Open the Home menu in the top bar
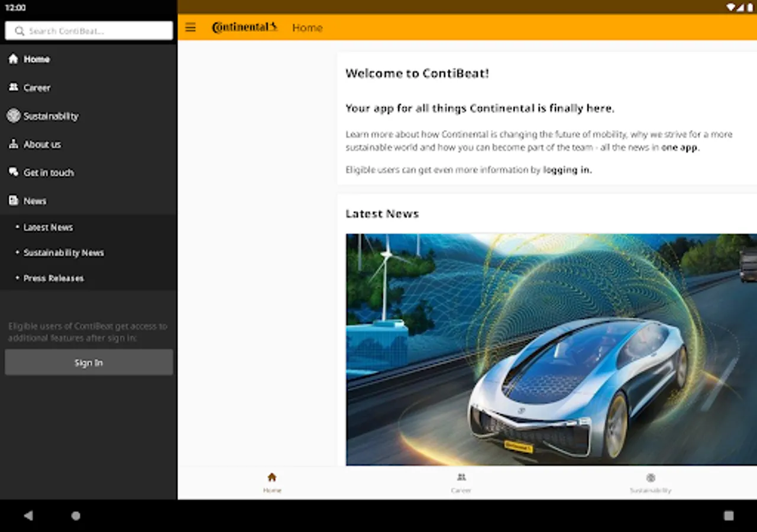Image resolution: width=757 pixels, height=532 pixels. 307,27
